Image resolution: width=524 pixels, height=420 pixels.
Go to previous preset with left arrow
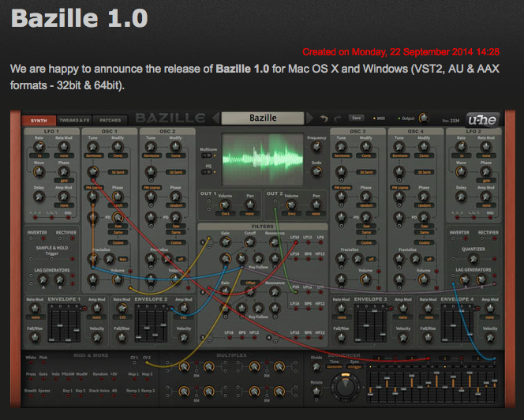[x=215, y=118]
